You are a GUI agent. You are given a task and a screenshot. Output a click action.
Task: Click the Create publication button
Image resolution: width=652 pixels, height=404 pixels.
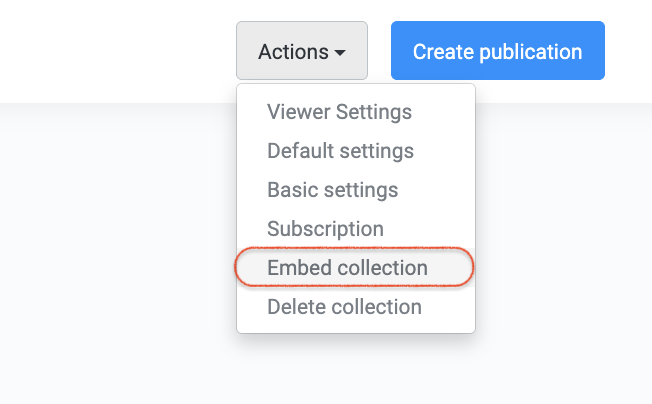tap(497, 51)
